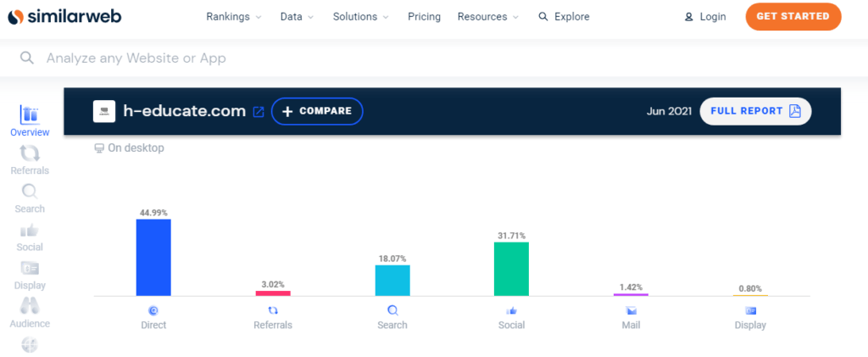Select the Audience sidebar icon
Viewport: 868px width, 357px height.
(30, 306)
